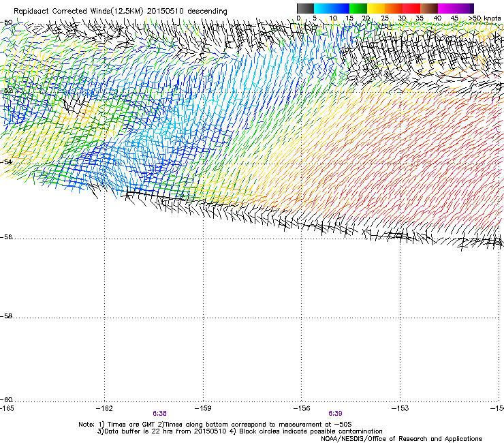Click the '-56' latitude axis label
The width and height of the screenshot is (504, 443).
coord(6,237)
